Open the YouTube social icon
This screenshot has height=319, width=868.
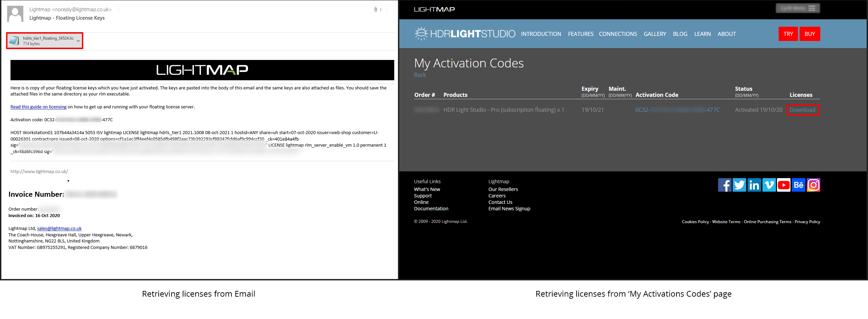(x=784, y=185)
